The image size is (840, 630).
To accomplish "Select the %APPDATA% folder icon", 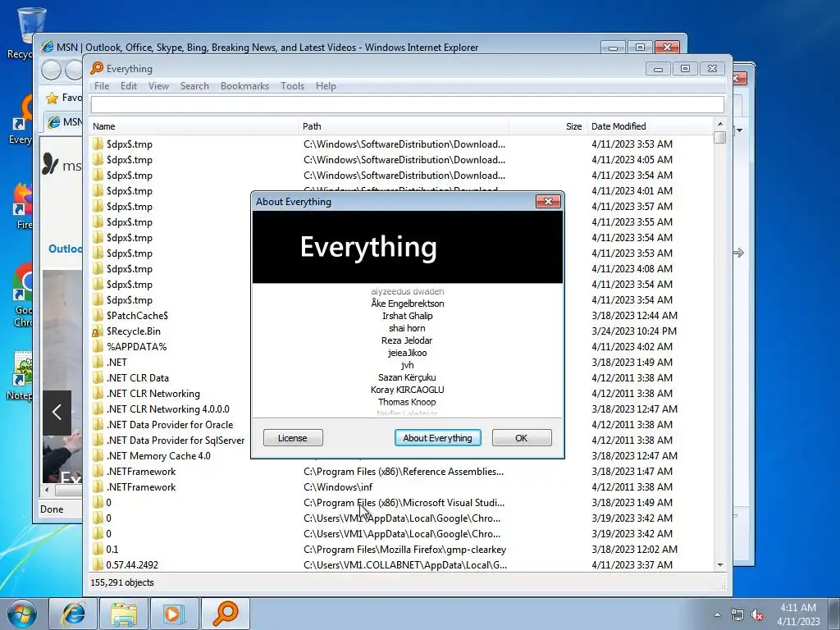I will (98, 347).
